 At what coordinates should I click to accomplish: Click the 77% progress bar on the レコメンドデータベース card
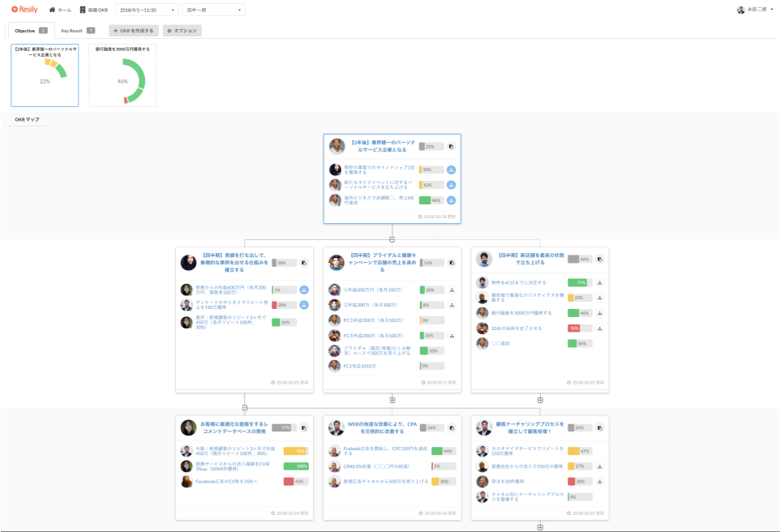tap(281, 427)
